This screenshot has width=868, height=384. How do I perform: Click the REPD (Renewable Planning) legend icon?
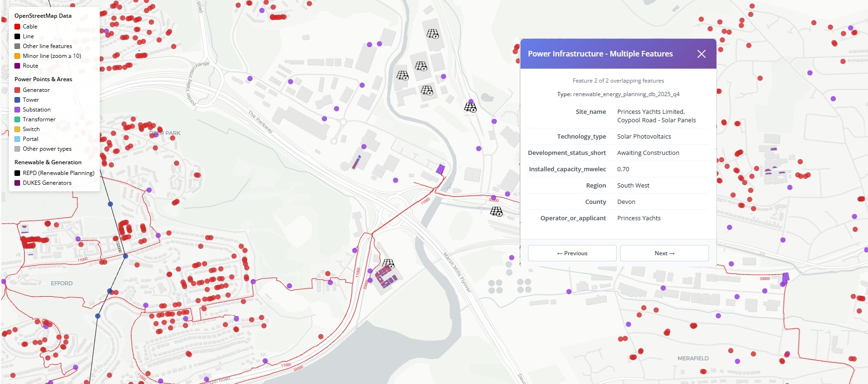pyautogui.click(x=17, y=173)
